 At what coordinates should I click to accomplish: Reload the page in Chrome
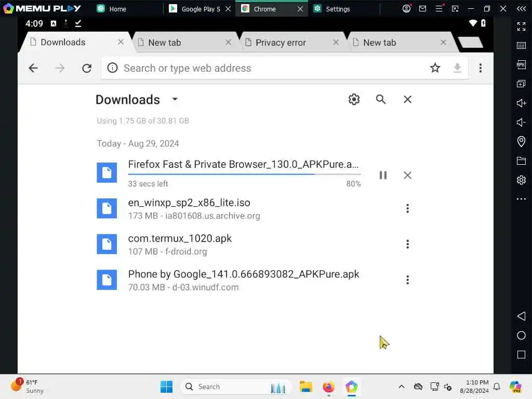(x=87, y=68)
